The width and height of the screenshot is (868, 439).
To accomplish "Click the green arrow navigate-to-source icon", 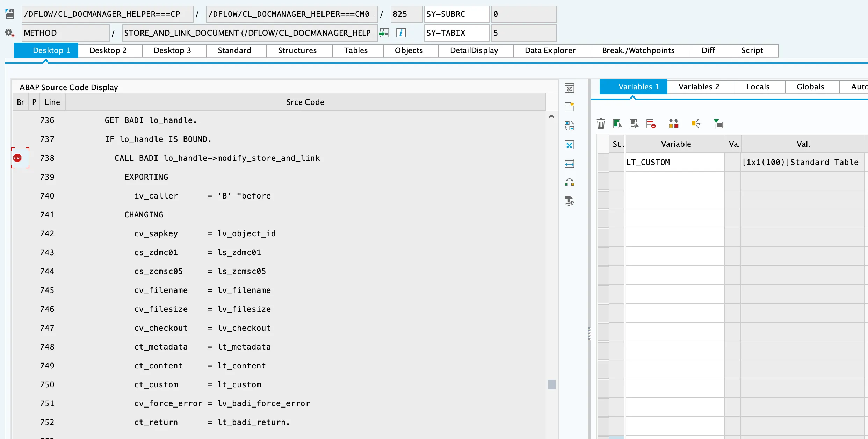I will click(x=384, y=33).
